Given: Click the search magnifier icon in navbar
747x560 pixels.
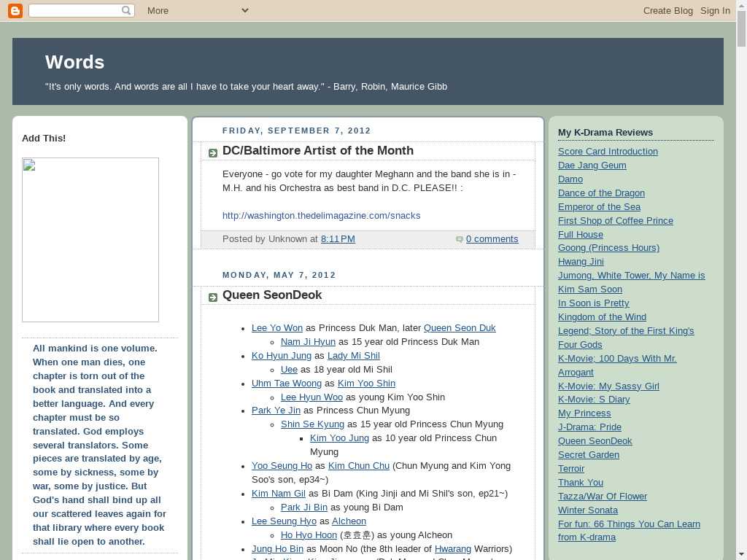Looking at the screenshot, I should (126, 10).
